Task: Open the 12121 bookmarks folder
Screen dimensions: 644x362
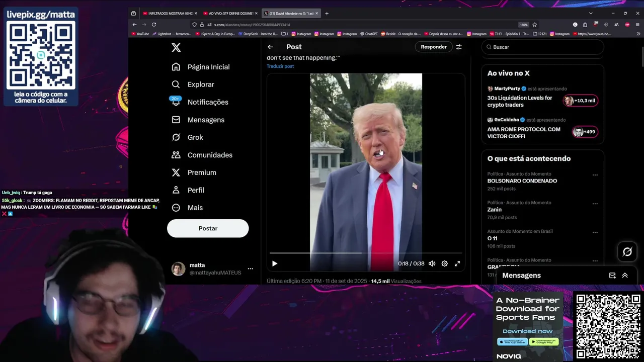Action: click(x=539, y=34)
